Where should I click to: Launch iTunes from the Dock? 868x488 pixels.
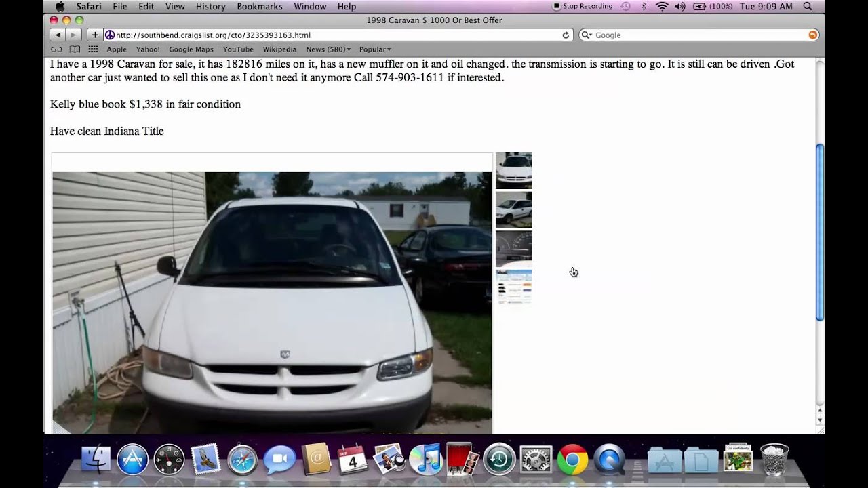pos(426,460)
